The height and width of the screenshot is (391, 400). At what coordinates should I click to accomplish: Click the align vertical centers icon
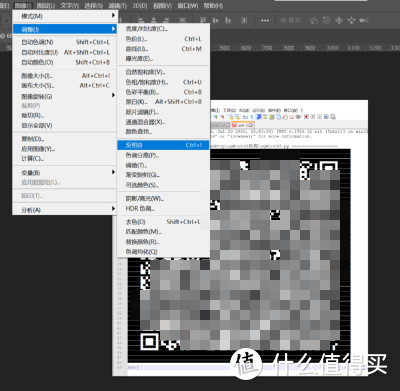(215, 20)
